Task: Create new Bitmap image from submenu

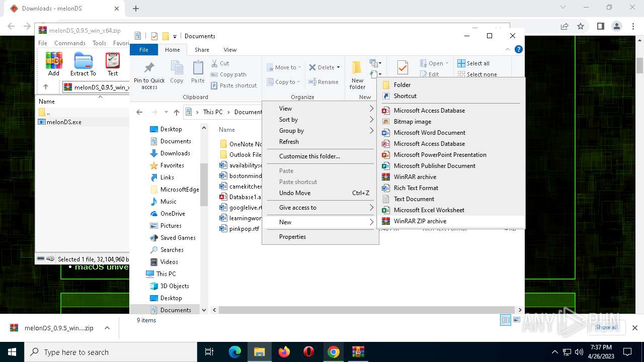Action: pos(451,122)
